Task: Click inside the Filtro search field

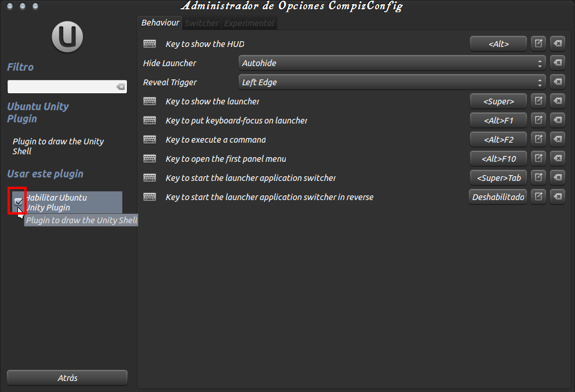Action: (64, 86)
